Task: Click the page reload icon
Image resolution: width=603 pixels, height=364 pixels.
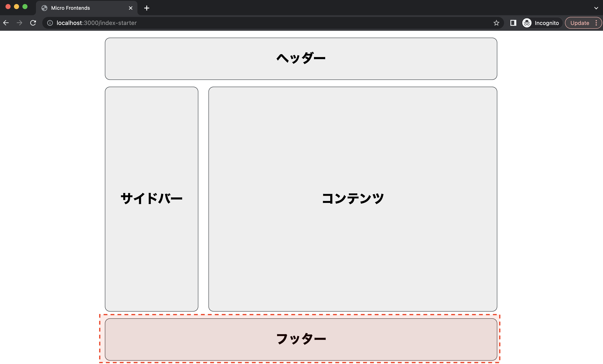Action: point(34,23)
